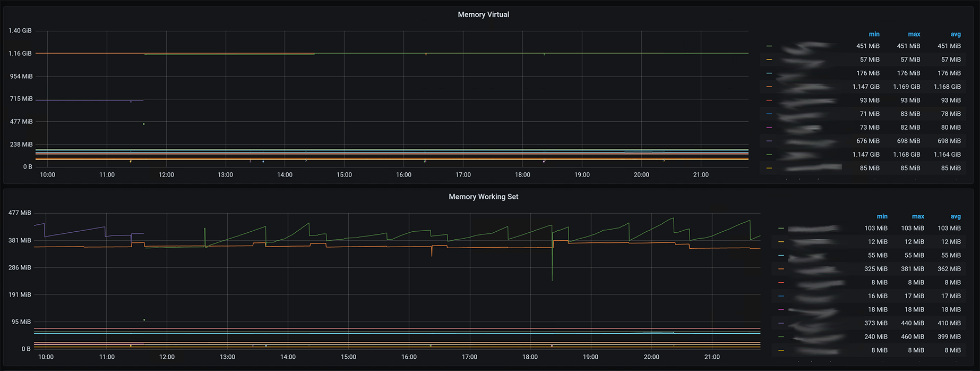Click the 240 MiB min value
The height and width of the screenshot is (371, 980).
(876, 336)
